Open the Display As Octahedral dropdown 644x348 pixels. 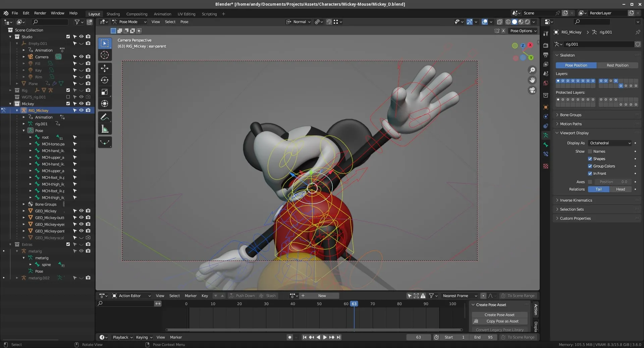click(x=610, y=143)
